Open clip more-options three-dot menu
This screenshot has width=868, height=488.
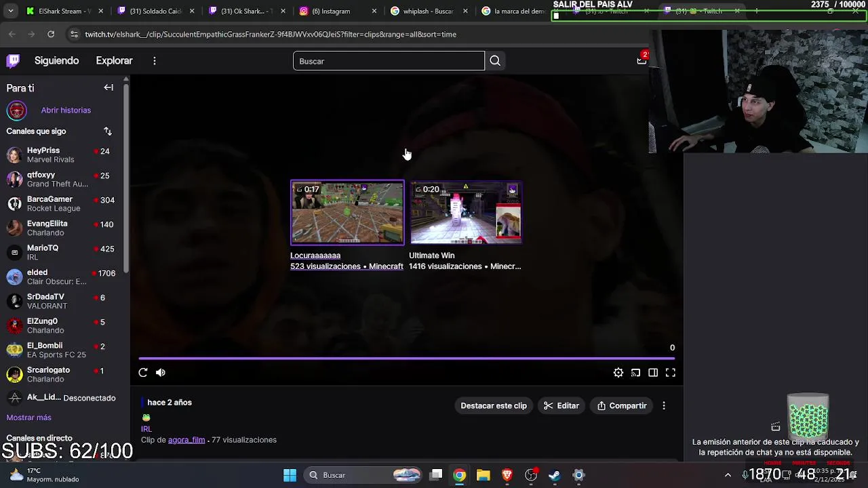(664, 405)
